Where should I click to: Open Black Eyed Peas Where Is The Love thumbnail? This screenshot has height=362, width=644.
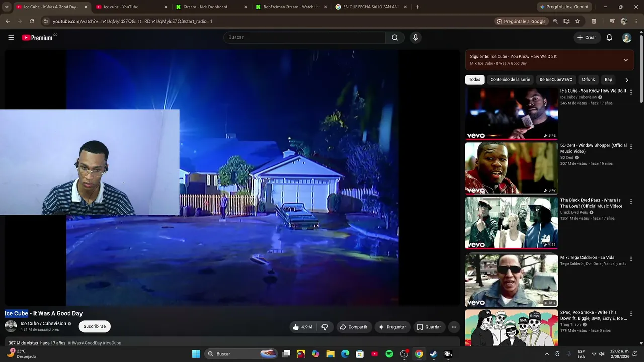coord(511,223)
